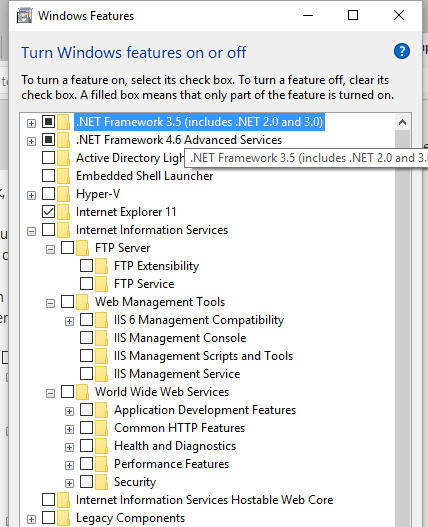
Task: Click the folder icon beside World Wide Web Services
Action: pos(82,392)
